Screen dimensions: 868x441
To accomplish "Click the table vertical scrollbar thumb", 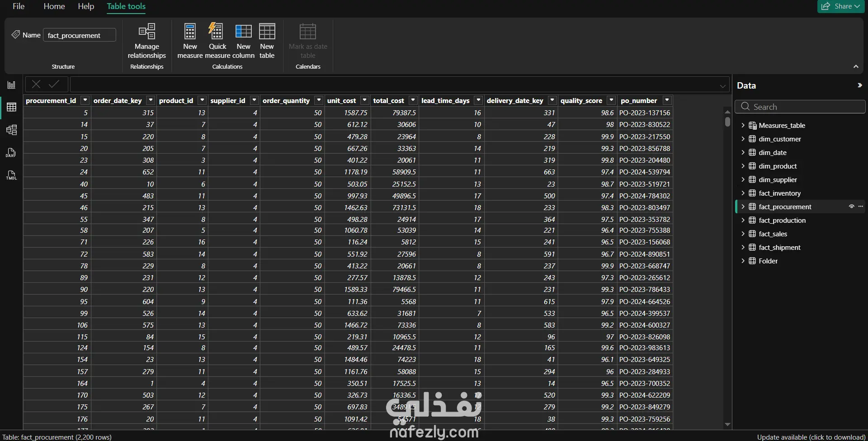I will tap(727, 122).
